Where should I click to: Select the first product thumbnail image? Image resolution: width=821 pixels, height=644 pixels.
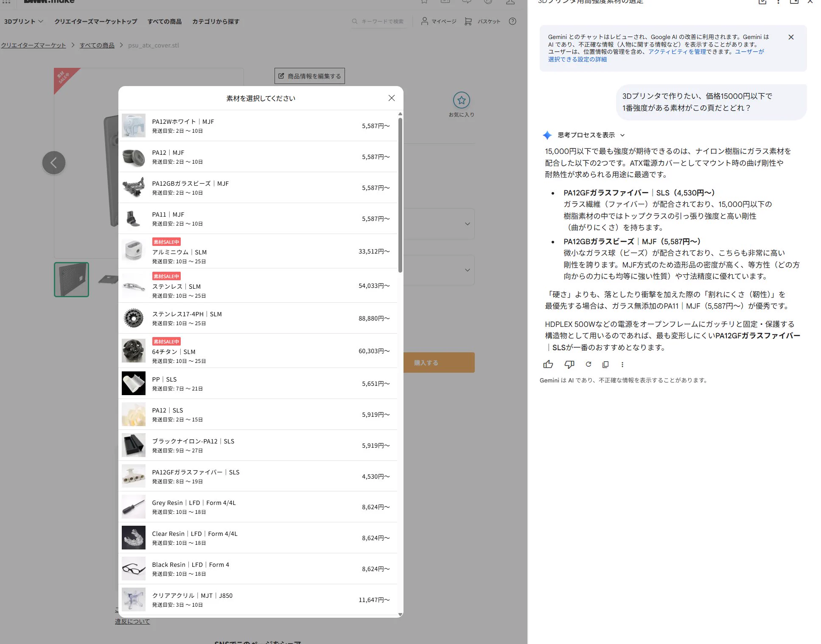(71, 279)
